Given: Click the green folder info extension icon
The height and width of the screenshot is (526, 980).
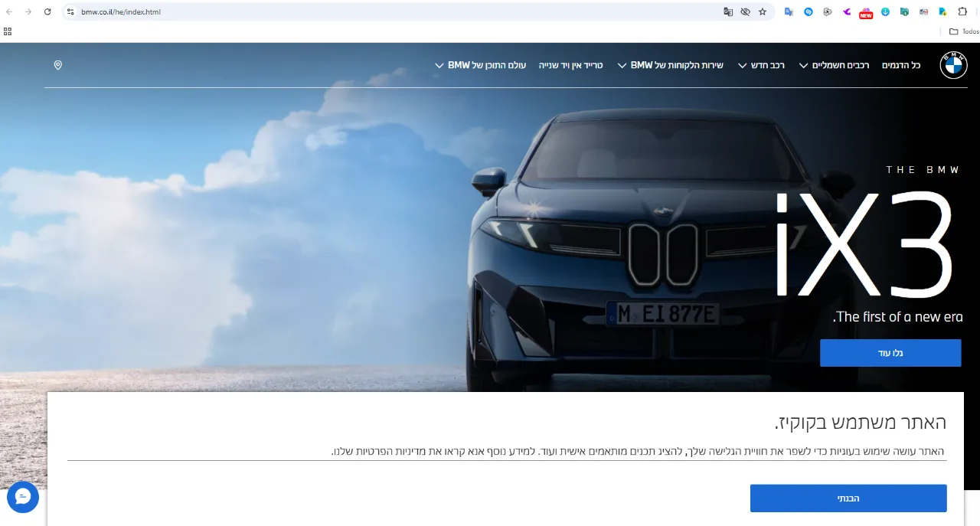Looking at the screenshot, I should coord(904,11).
